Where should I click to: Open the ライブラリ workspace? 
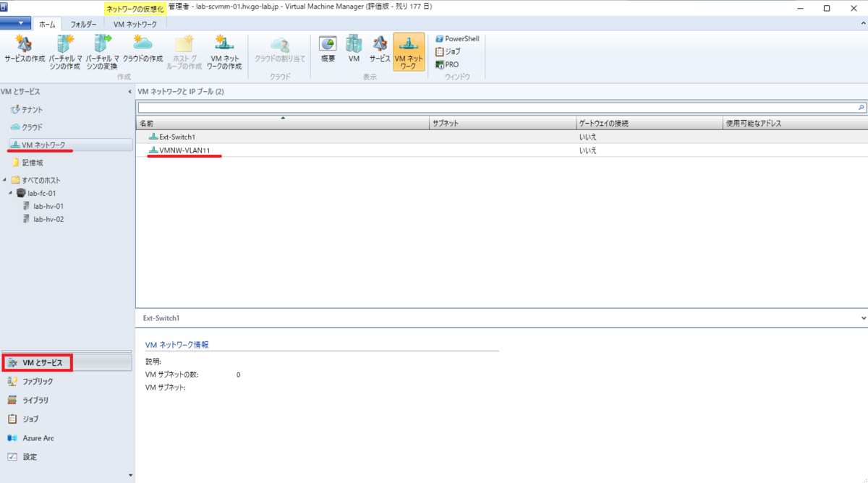[67, 400]
